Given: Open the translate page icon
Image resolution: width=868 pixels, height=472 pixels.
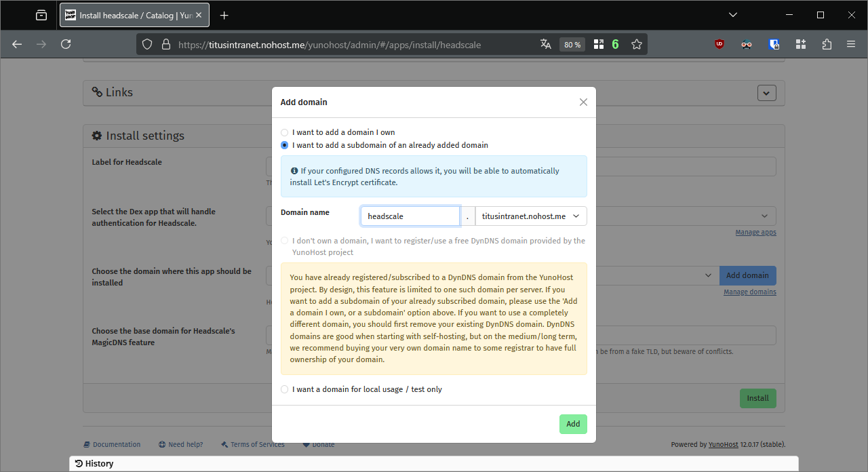Looking at the screenshot, I should 545,44.
